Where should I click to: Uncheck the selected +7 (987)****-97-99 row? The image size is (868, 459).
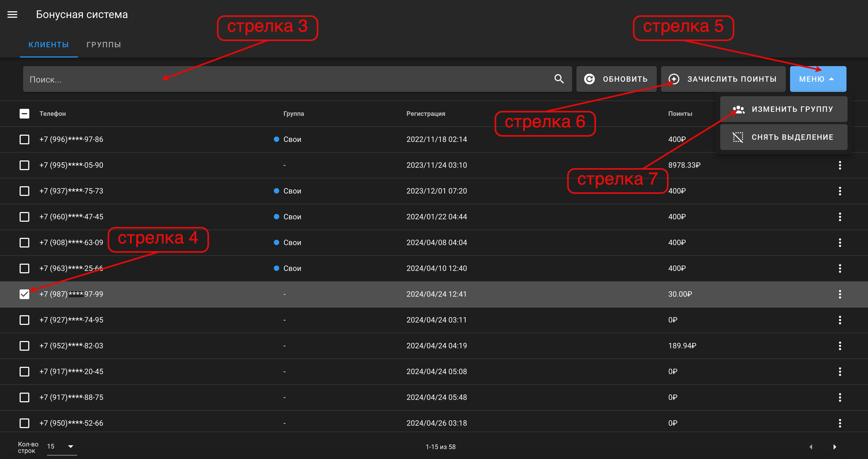click(x=24, y=294)
